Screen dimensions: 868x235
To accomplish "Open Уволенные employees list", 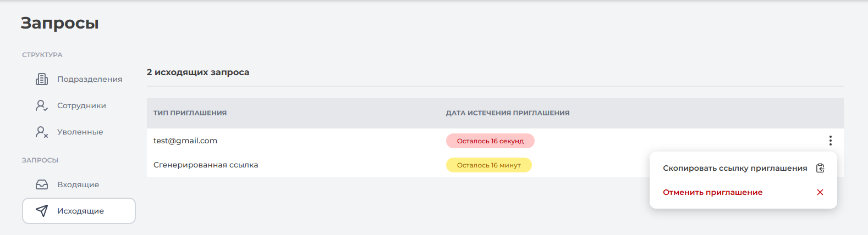I will pos(80,132).
